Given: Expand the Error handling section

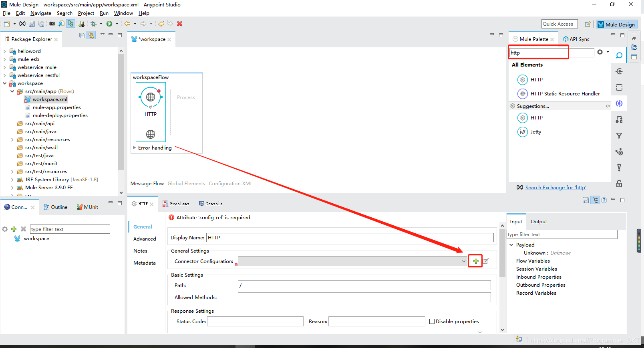Looking at the screenshot, I should coord(135,148).
